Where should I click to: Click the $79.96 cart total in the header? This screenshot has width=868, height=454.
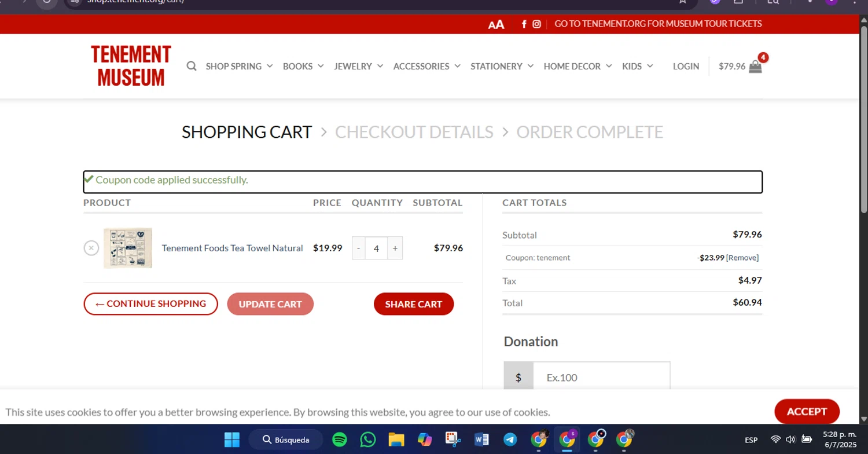click(732, 66)
